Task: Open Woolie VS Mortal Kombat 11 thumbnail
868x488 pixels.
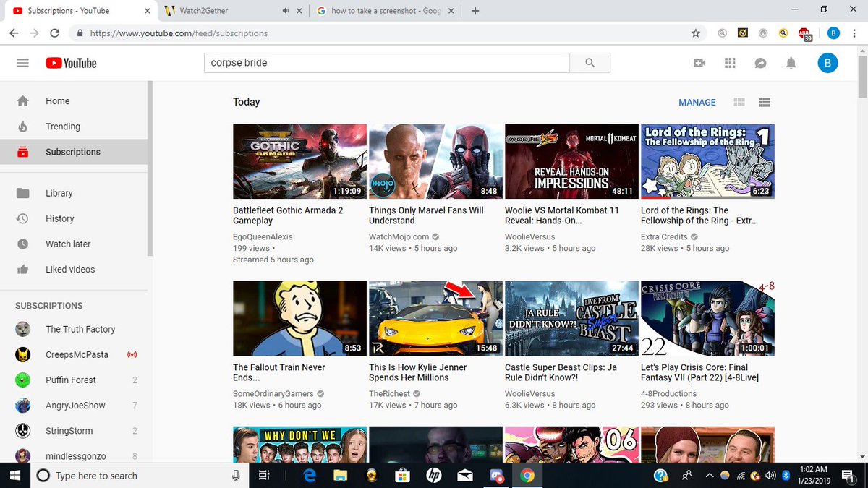Action: click(571, 161)
